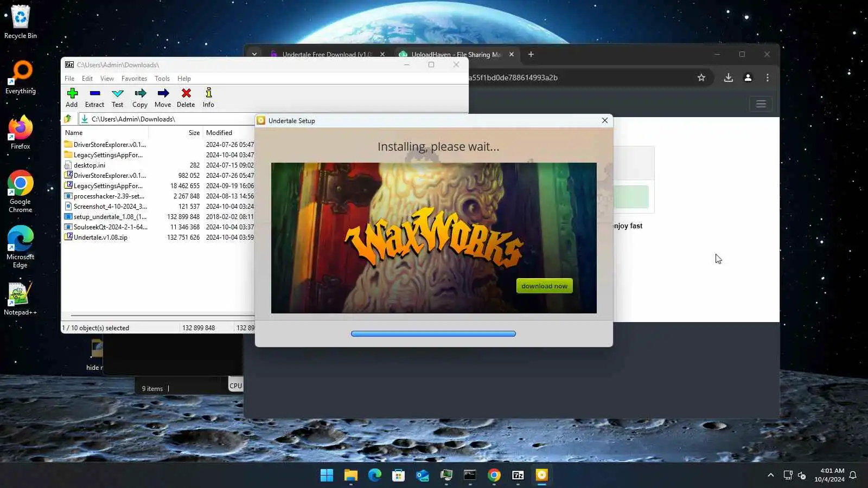Open Chrome's tab search dropdown
This screenshot has height=488, width=868.
tap(254, 54)
